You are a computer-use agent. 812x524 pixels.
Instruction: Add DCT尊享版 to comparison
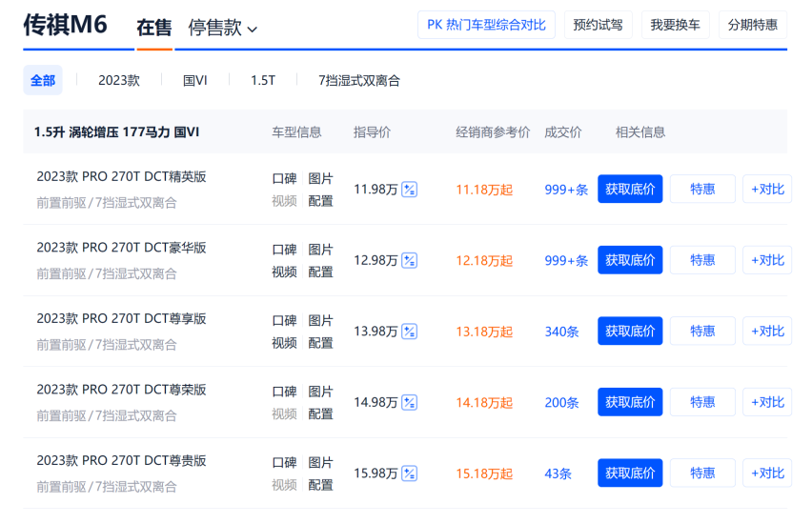coord(767,331)
